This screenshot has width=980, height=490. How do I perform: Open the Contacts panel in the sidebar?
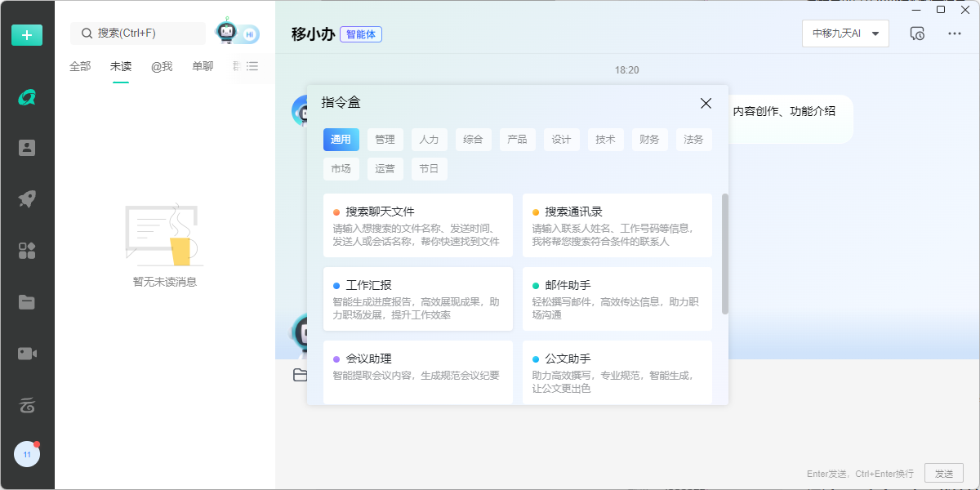point(27,147)
